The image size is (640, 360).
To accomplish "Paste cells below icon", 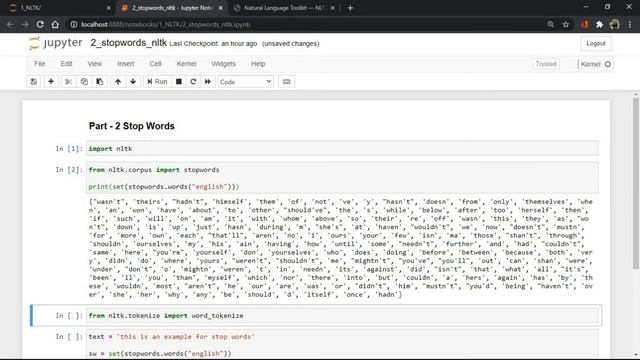I will pos(100,82).
